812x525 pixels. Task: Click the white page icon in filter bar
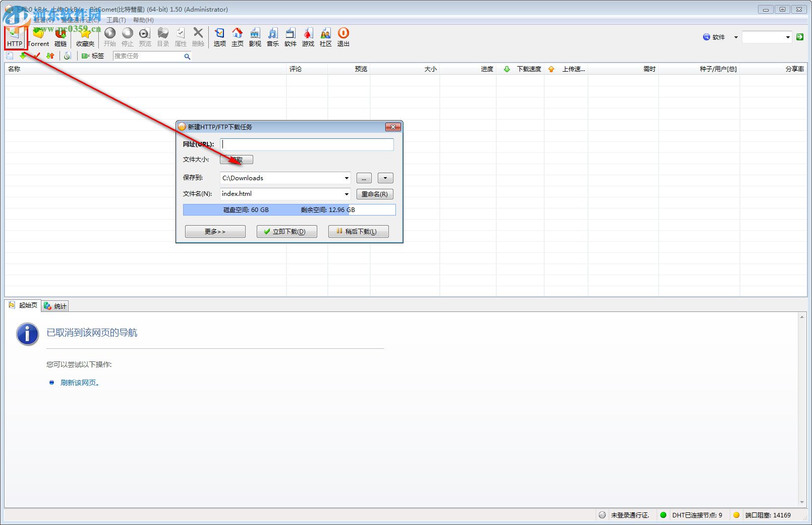(10, 56)
